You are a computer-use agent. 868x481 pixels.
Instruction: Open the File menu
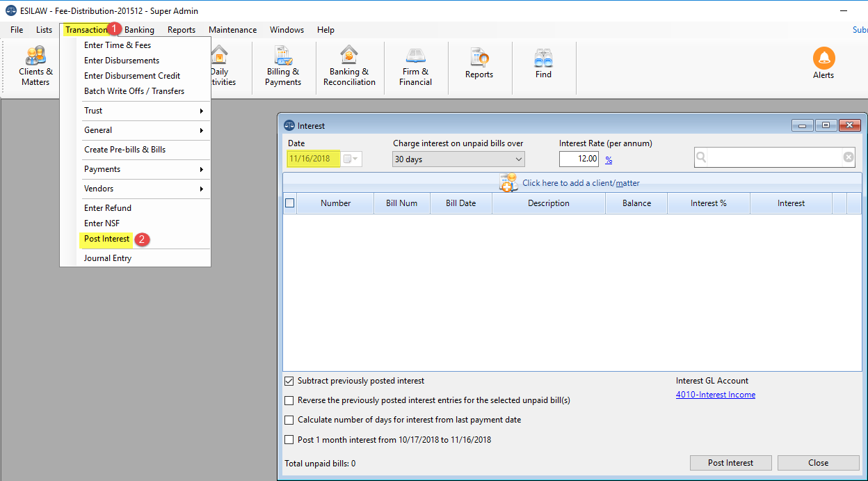(17, 30)
